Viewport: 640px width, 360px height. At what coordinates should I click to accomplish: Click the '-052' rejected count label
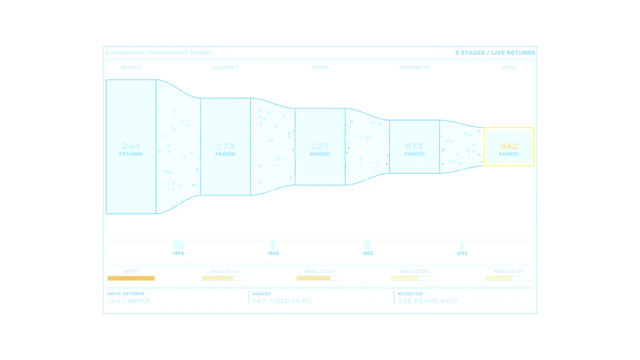tap(367, 253)
